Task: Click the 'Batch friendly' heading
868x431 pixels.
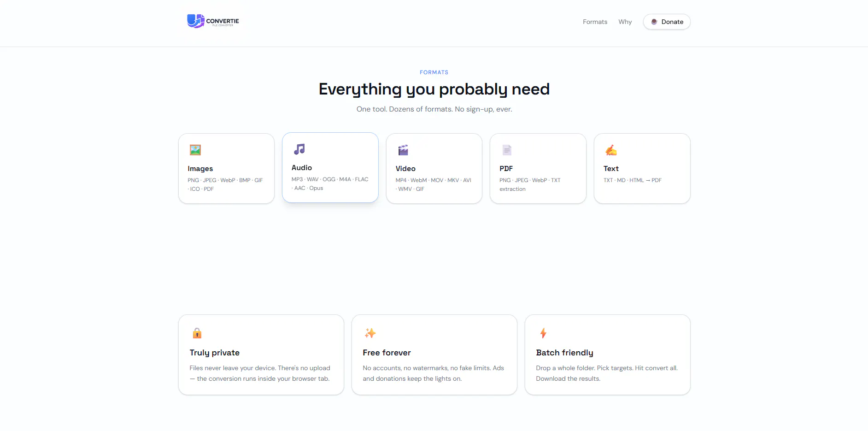Action: click(564, 353)
